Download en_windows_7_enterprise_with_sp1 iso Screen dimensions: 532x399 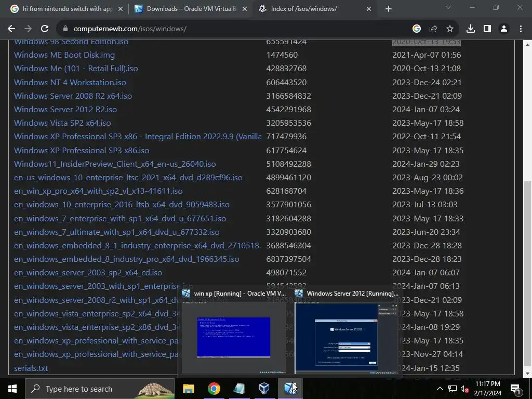click(x=120, y=219)
